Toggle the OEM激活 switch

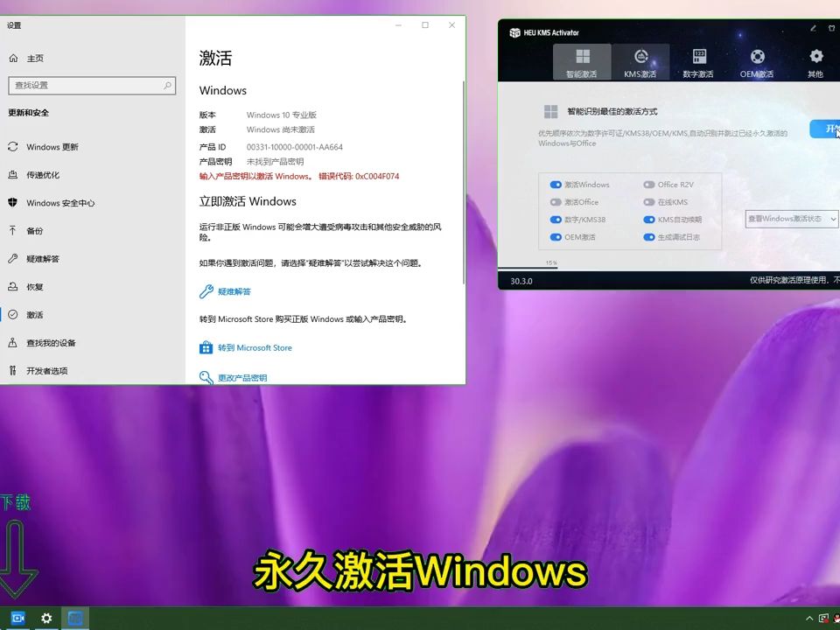(x=556, y=237)
